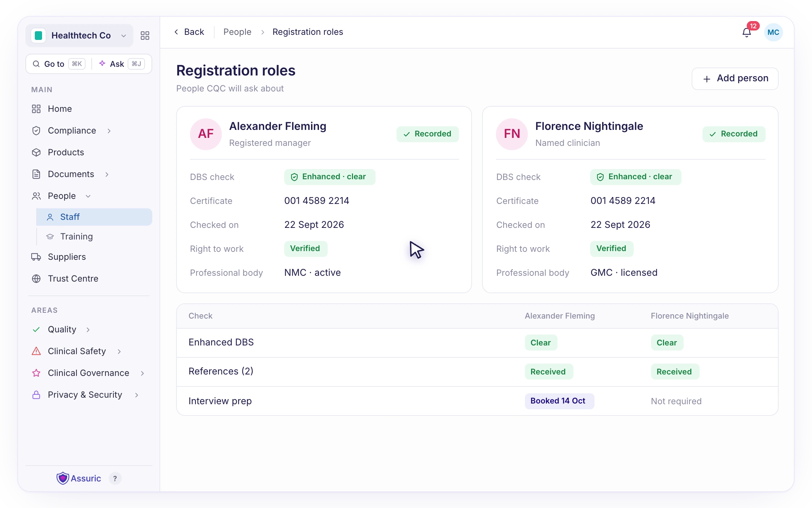Image resolution: width=812 pixels, height=508 pixels.
Task: Expand the Privacy & Security chevron
Action: coord(137,395)
